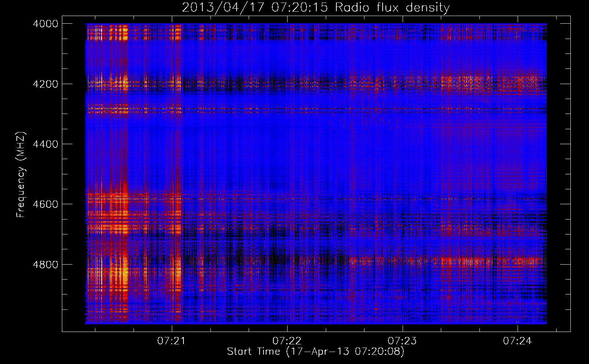Click the 07:22 time tick label
The image size is (589, 364).
click(x=287, y=341)
